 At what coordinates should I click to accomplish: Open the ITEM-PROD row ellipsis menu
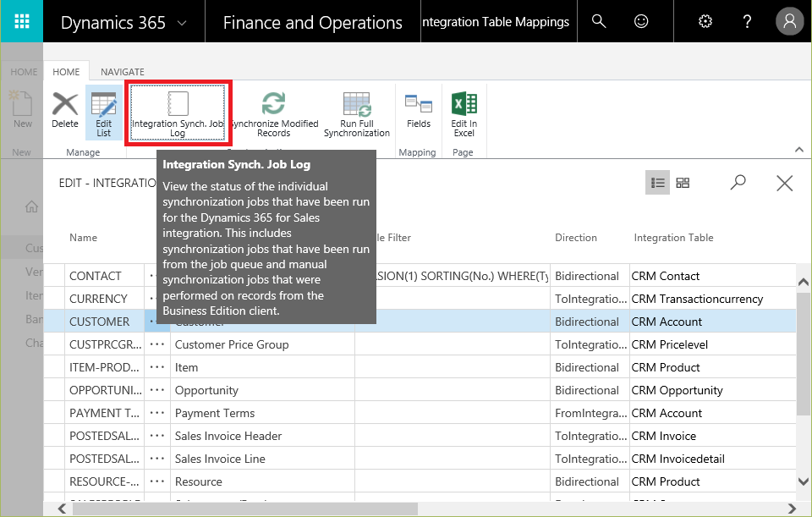[157, 367]
